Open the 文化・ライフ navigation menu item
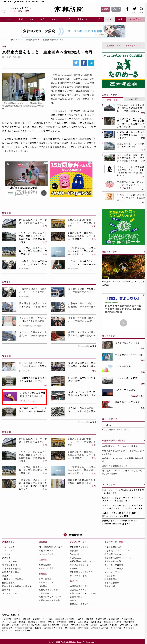Image resolution: width=147 pixels, height=644 pixels. (x=83, y=19)
